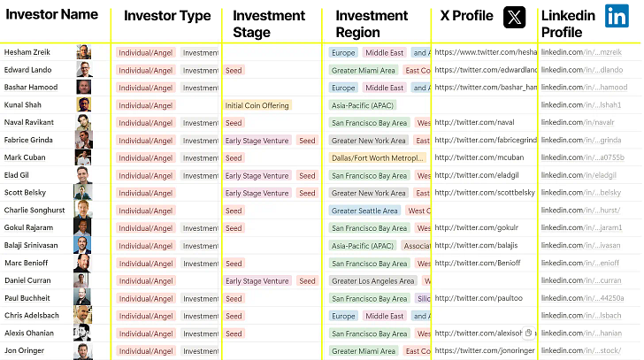Click the name Jon Oringer

(x=24, y=350)
